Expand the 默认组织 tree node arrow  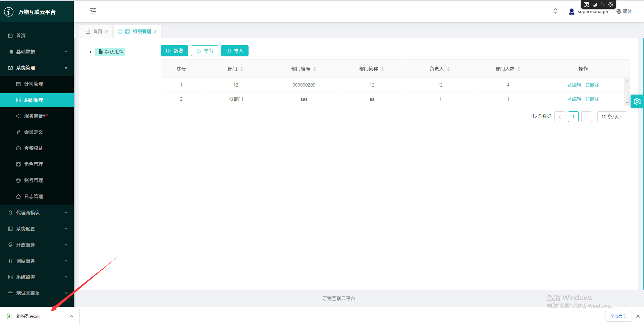point(91,52)
